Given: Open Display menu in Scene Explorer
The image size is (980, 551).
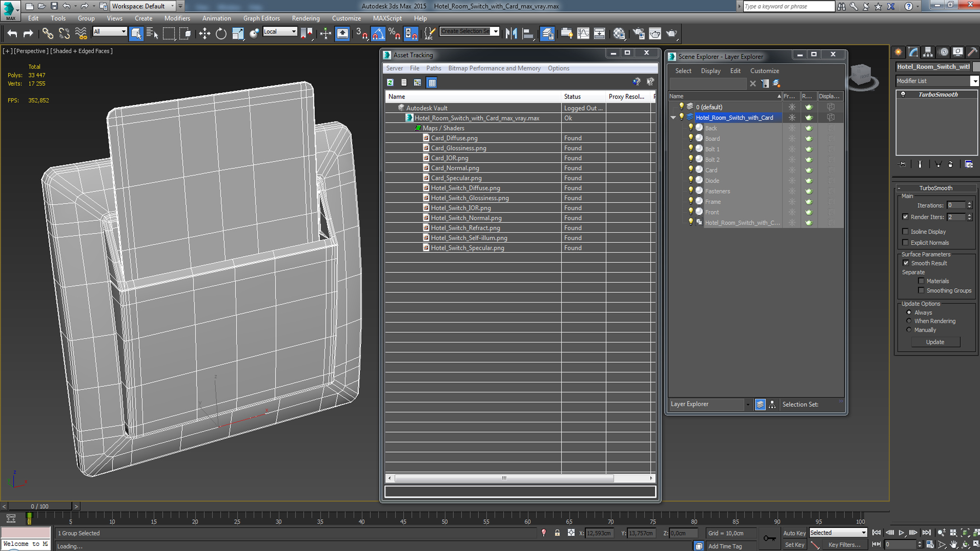Looking at the screenshot, I should (x=710, y=71).
